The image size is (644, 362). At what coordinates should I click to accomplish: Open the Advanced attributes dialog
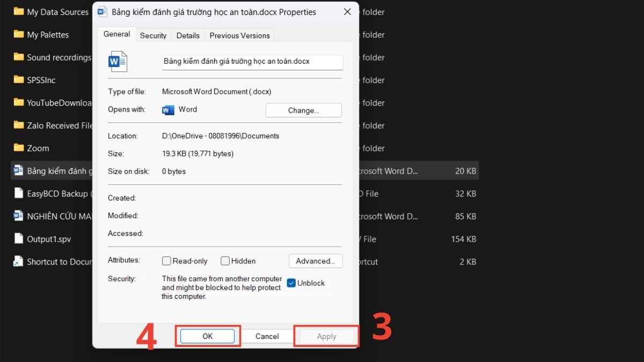coord(316,261)
